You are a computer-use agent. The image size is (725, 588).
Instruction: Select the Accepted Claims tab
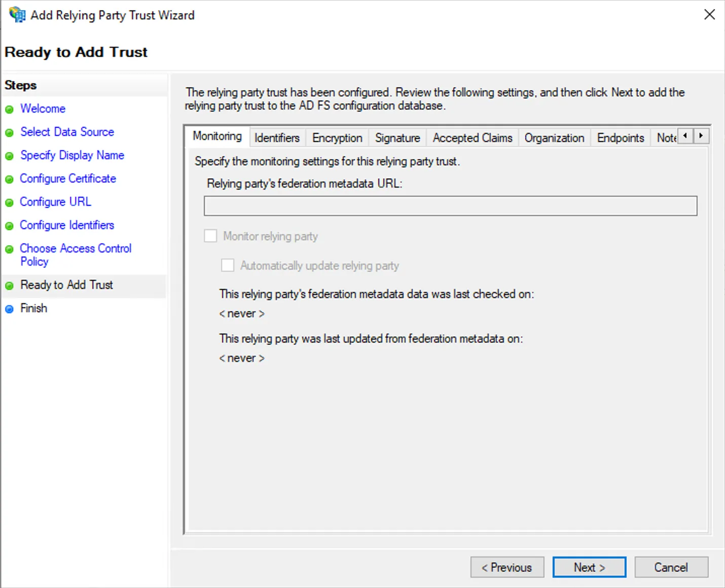tap(472, 137)
